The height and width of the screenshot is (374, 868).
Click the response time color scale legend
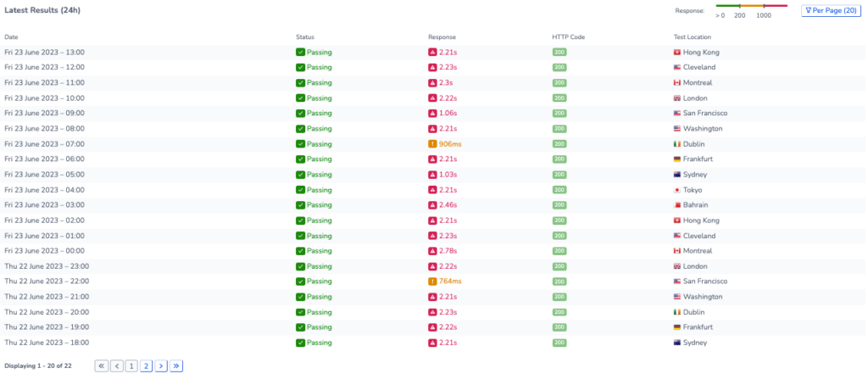click(x=751, y=10)
